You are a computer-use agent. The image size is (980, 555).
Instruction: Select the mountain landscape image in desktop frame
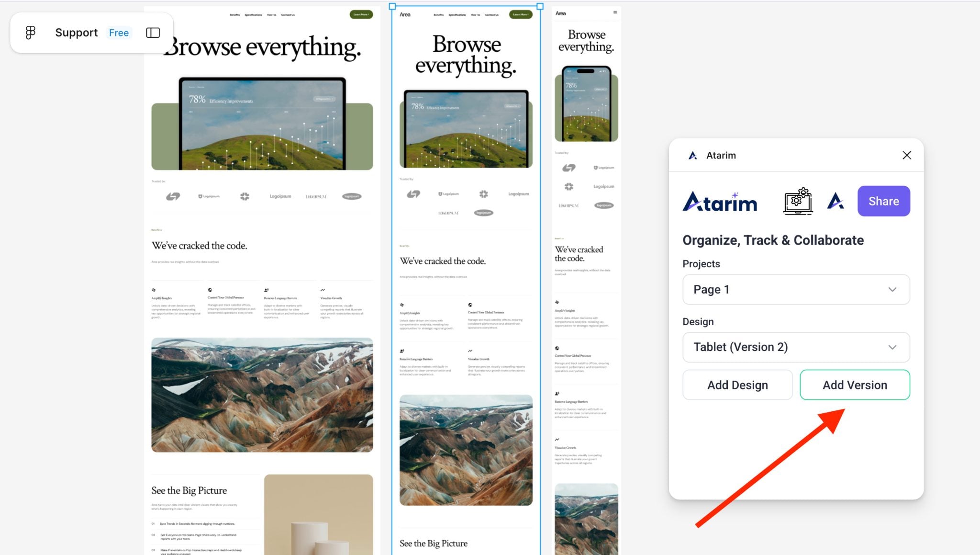262,395
